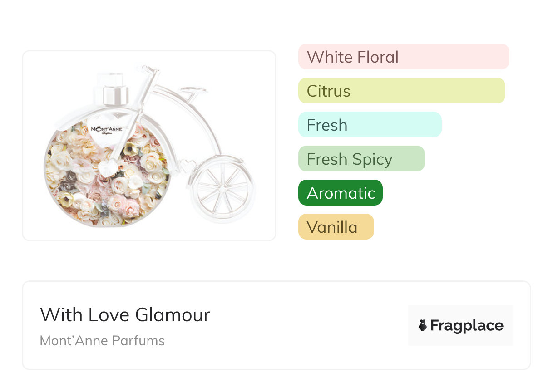Image resolution: width=553 pixels, height=392 pixels.
Task: Click the small wheel's center hub
Action: (x=223, y=190)
